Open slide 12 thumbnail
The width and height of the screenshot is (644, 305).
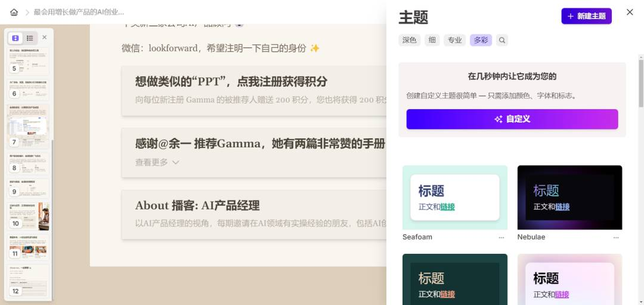[29, 281]
